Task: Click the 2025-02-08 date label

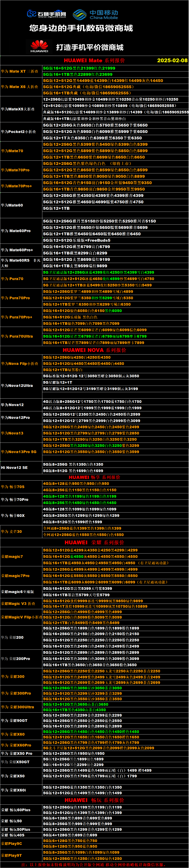Action: (x=172, y=61)
